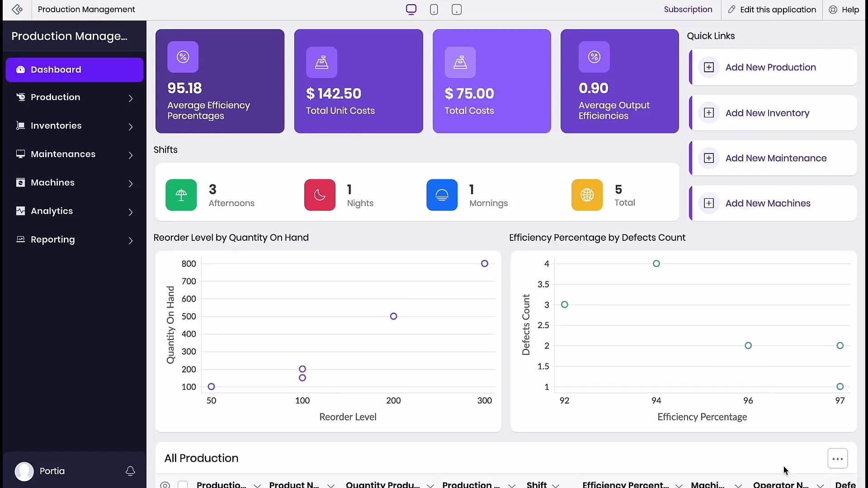Image resolution: width=868 pixels, height=488 pixels.
Task: Open the Production sidebar menu
Action: 75,98
